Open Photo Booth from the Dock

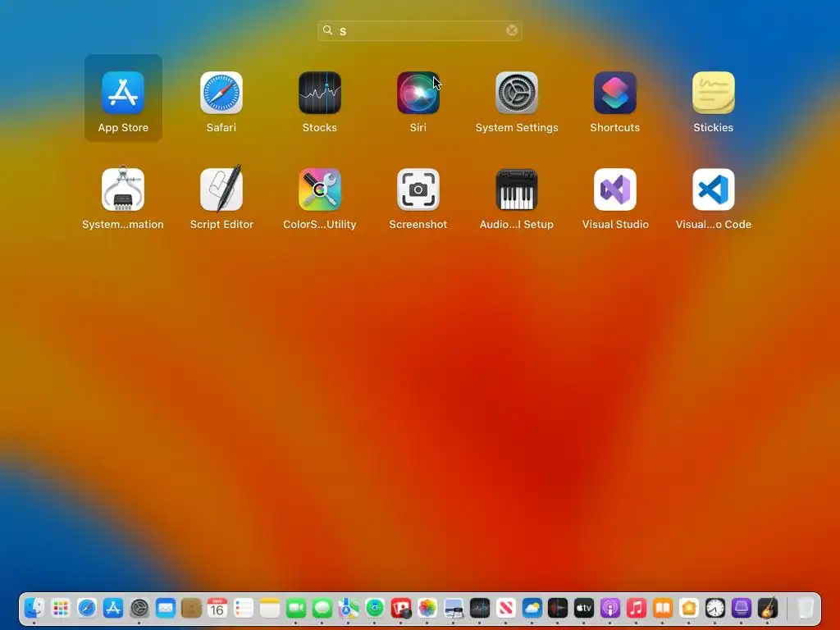[x=400, y=608]
